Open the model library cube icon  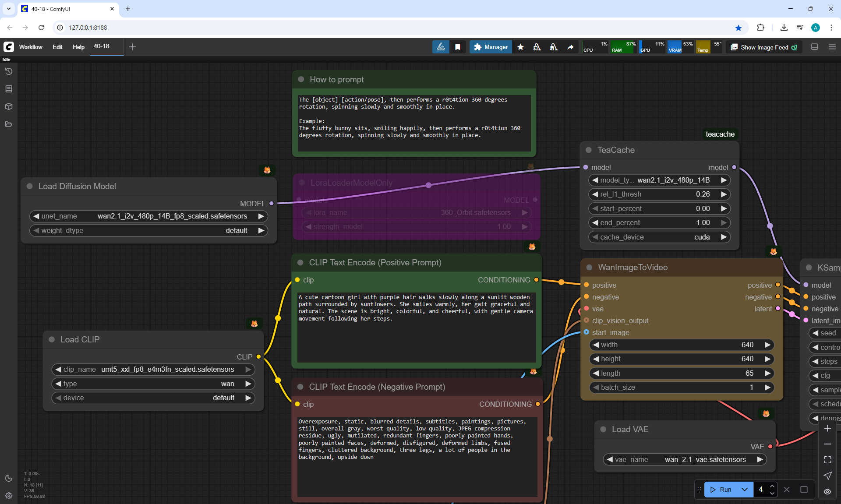[x=9, y=106]
